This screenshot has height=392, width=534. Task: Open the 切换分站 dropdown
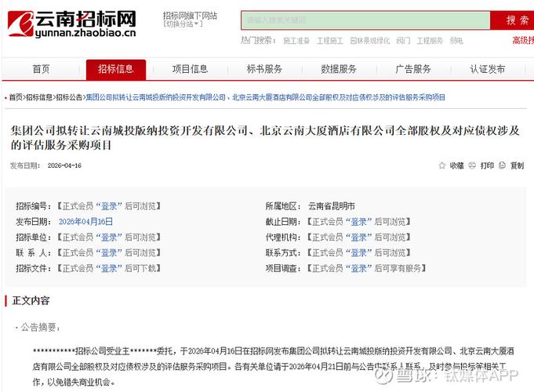[183, 24]
